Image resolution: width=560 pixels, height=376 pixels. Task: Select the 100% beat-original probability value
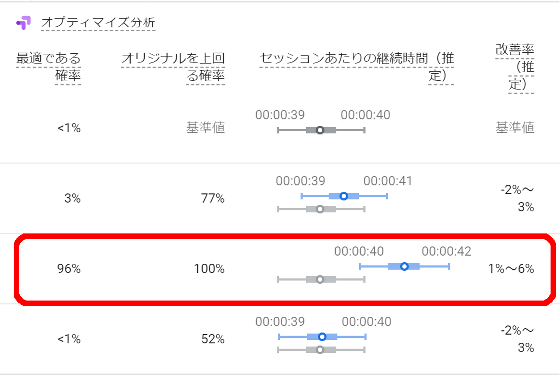[x=209, y=269]
